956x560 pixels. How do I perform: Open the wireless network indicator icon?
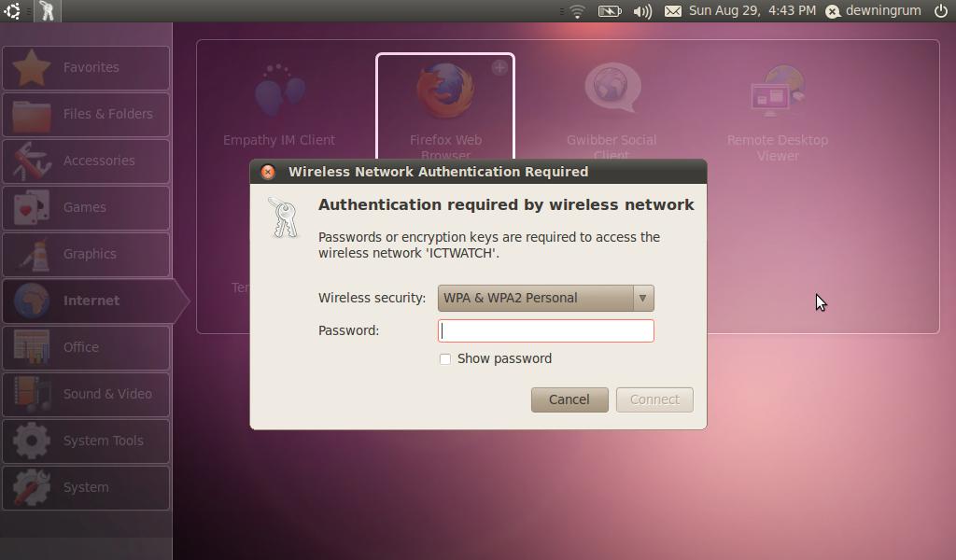coord(577,11)
